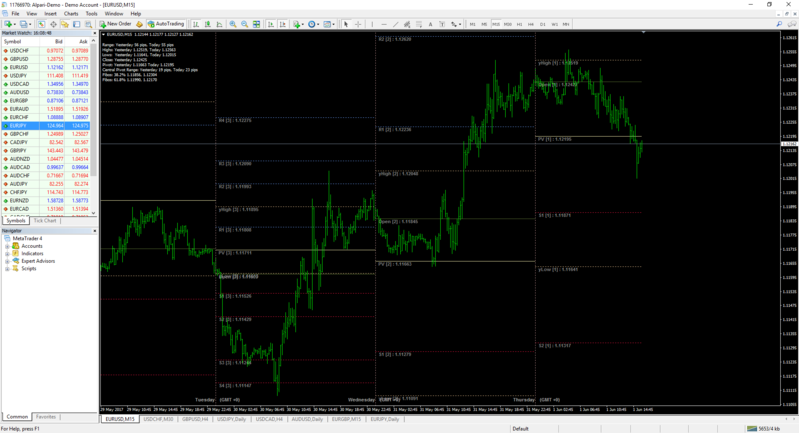Viewport: 799px width, 433px height.
Task: Open the search magnifier icon
Action: coord(779,24)
